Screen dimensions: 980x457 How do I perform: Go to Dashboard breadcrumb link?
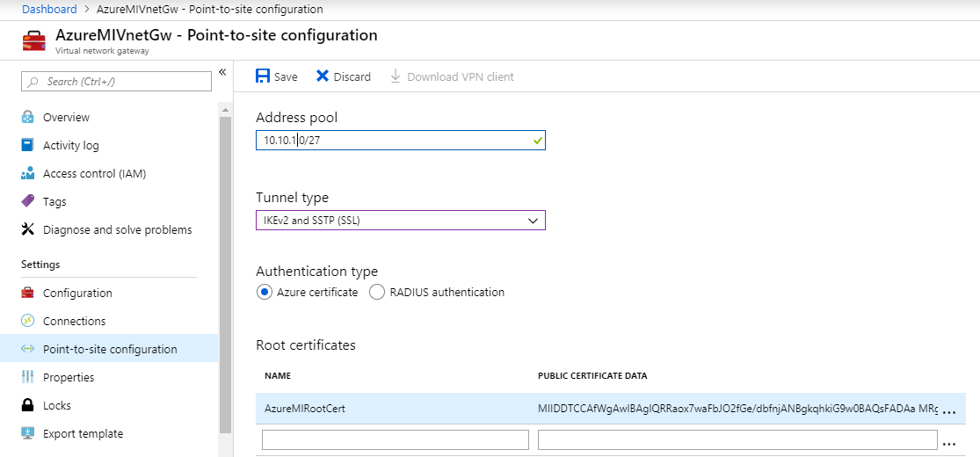(x=49, y=9)
